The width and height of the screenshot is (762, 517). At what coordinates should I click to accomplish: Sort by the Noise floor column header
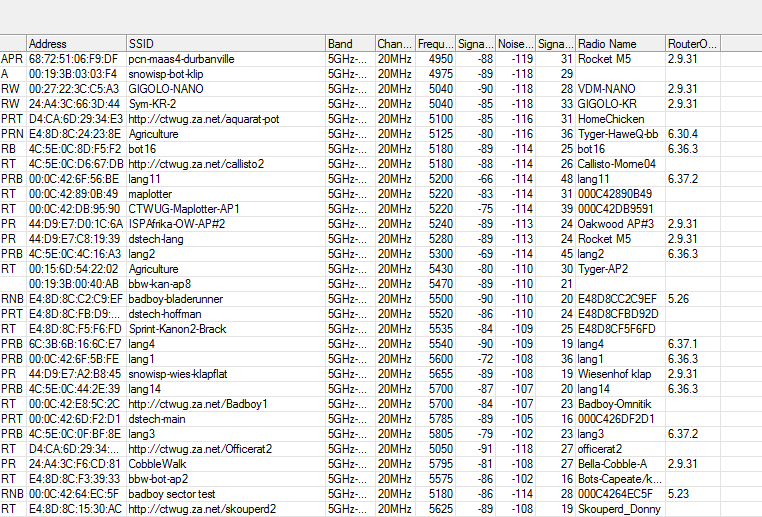click(x=515, y=44)
